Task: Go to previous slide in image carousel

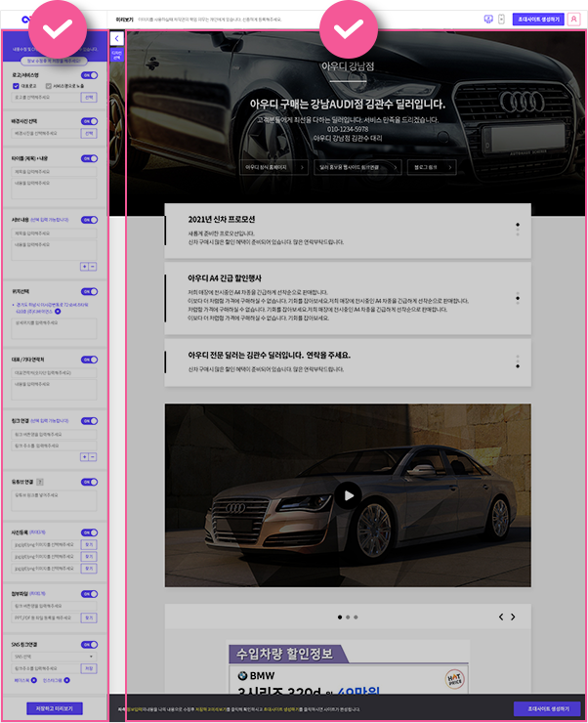Action: coord(501,617)
